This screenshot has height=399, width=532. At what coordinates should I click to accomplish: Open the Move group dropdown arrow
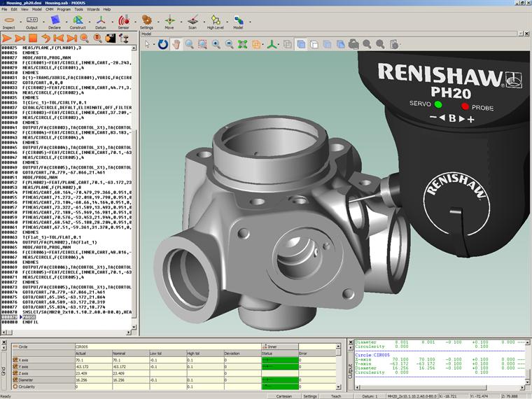pos(181,22)
